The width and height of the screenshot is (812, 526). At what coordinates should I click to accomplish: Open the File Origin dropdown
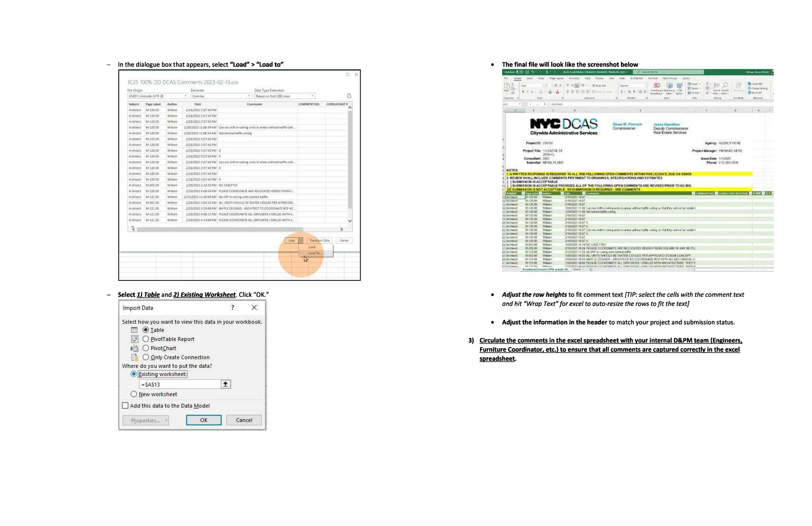pyautogui.click(x=158, y=96)
